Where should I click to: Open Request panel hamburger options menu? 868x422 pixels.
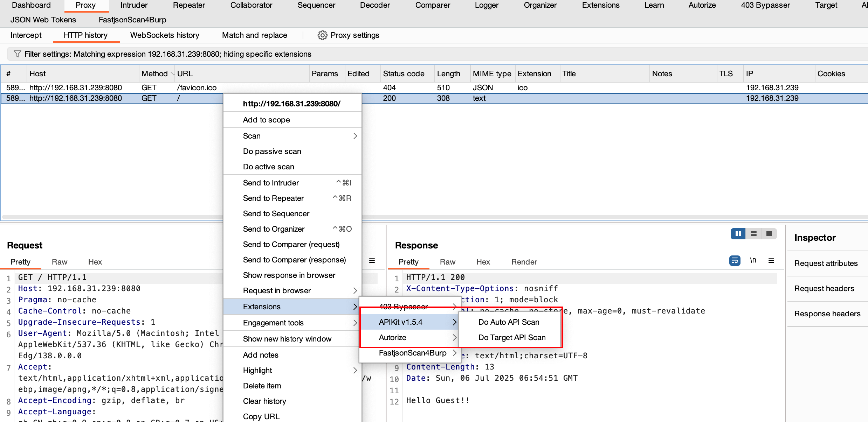point(372,260)
